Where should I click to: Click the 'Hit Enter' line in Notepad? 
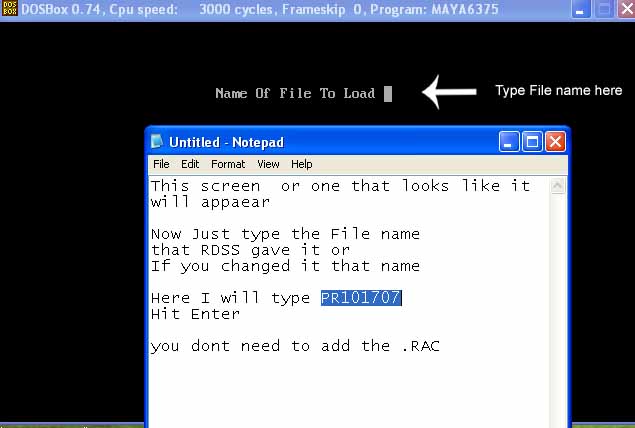pos(195,314)
